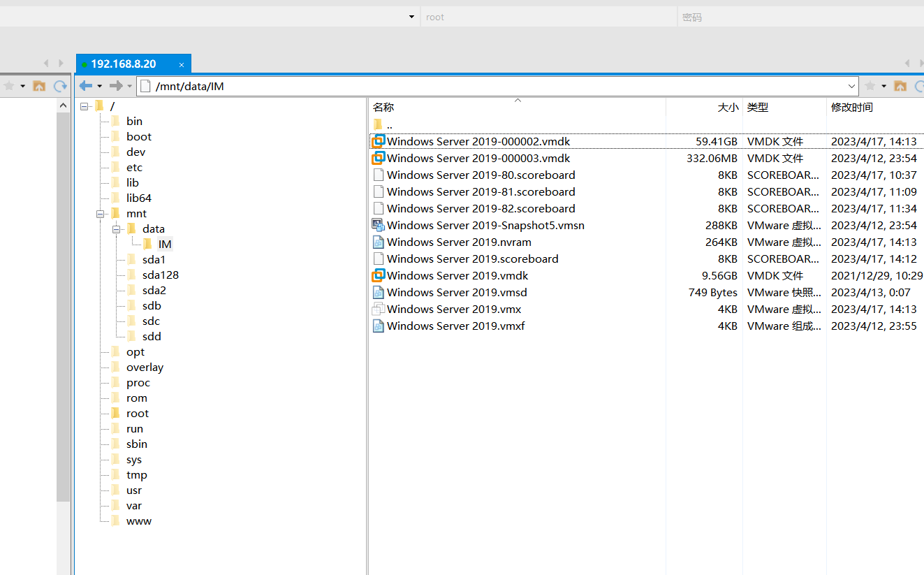The width and height of the screenshot is (924, 575).
Task: Select the sdb folder in tree
Action: [152, 306]
